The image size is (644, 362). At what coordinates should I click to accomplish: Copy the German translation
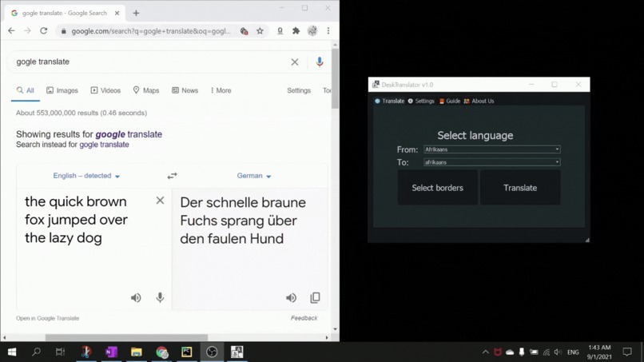(315, 297)
